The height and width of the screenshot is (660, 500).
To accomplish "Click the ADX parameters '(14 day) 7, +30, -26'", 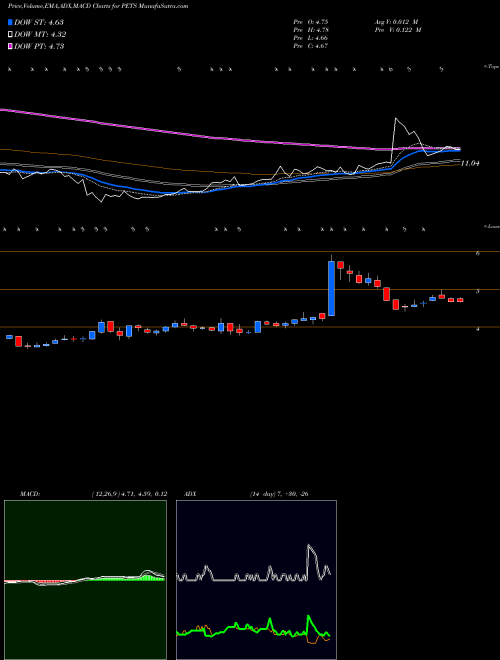I will 279,494.
